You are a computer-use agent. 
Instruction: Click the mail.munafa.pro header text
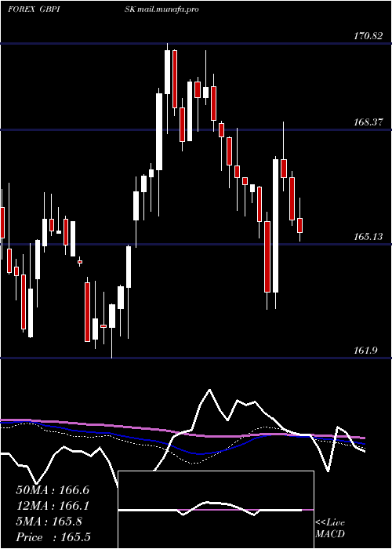pyautogui.click(x=168, y=9)
